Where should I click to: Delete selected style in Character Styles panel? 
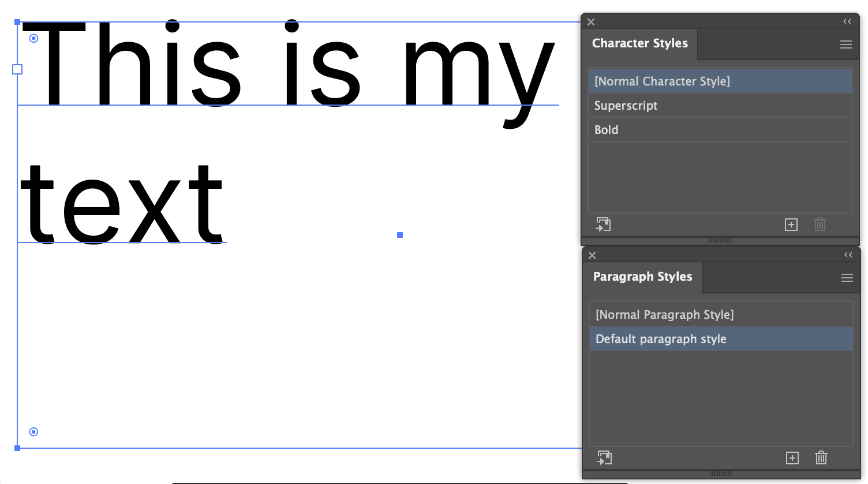[820, 224]
